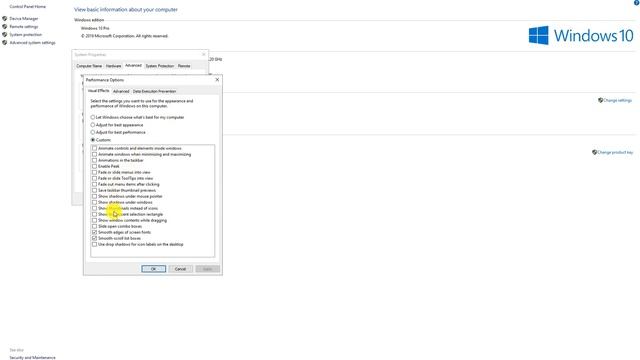Click the greyed Apply button
This screenshot has height=360, width=640.
(207, 269)
